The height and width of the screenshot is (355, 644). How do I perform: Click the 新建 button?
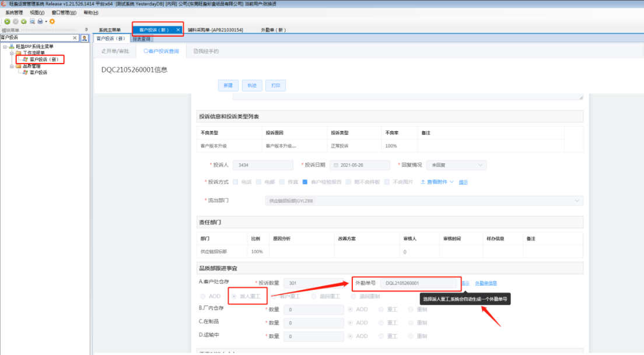coord(228,85)
